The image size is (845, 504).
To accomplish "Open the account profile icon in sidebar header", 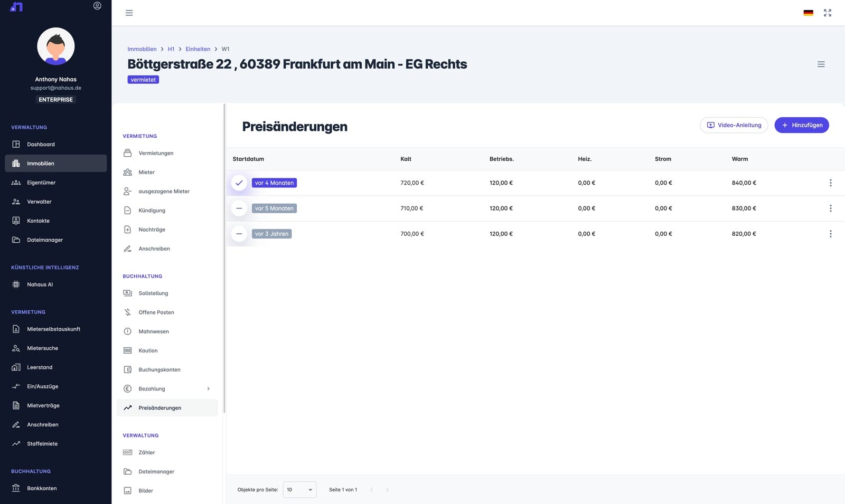I will (97, 6).
